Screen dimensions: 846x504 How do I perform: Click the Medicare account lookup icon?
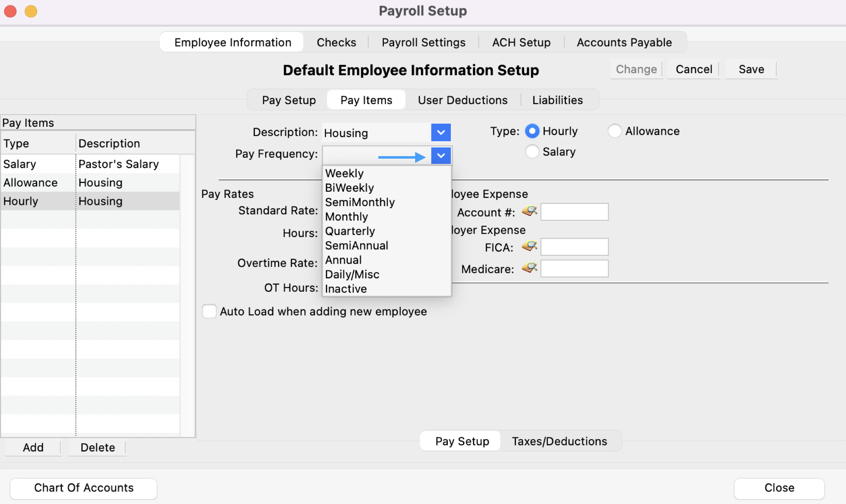(x=529, y=268)
